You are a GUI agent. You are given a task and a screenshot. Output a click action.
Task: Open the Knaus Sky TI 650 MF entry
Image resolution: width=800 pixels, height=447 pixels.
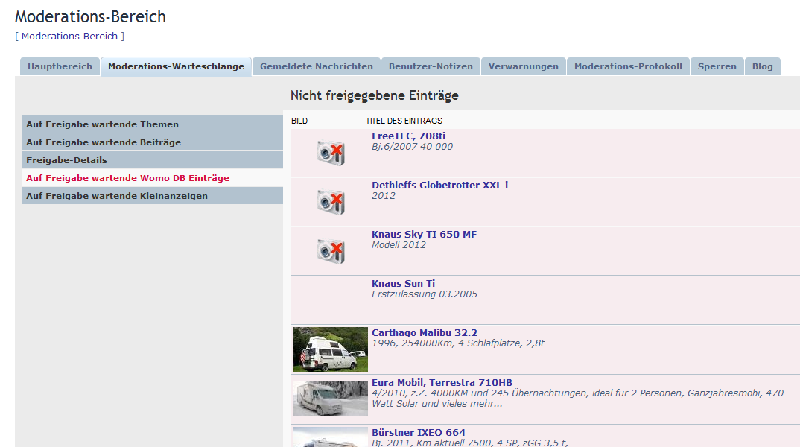(x=424, y=234)
